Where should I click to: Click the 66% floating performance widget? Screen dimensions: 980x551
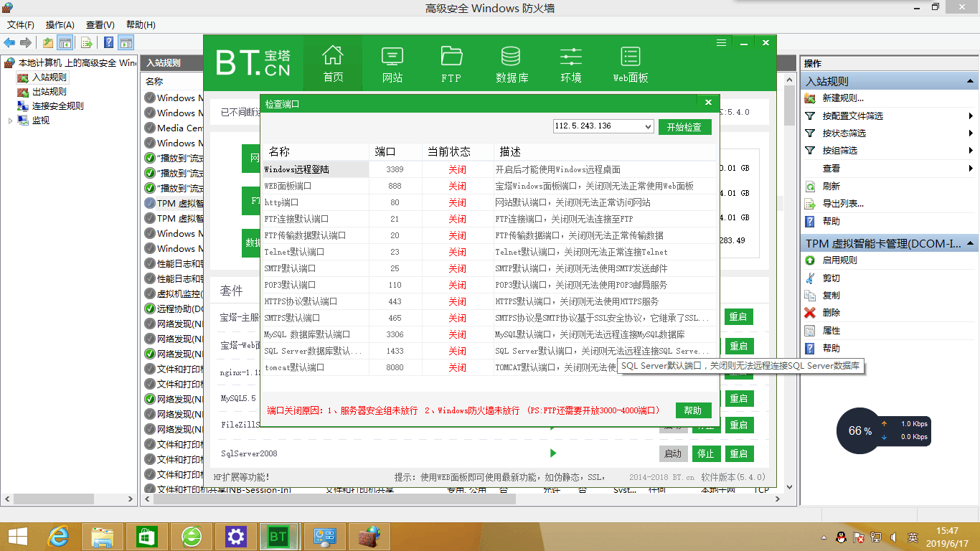[860, 431]
